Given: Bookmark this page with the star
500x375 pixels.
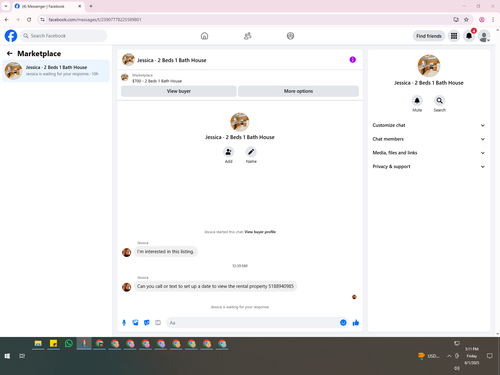Looking at the screenshot, I should point(466,20).
